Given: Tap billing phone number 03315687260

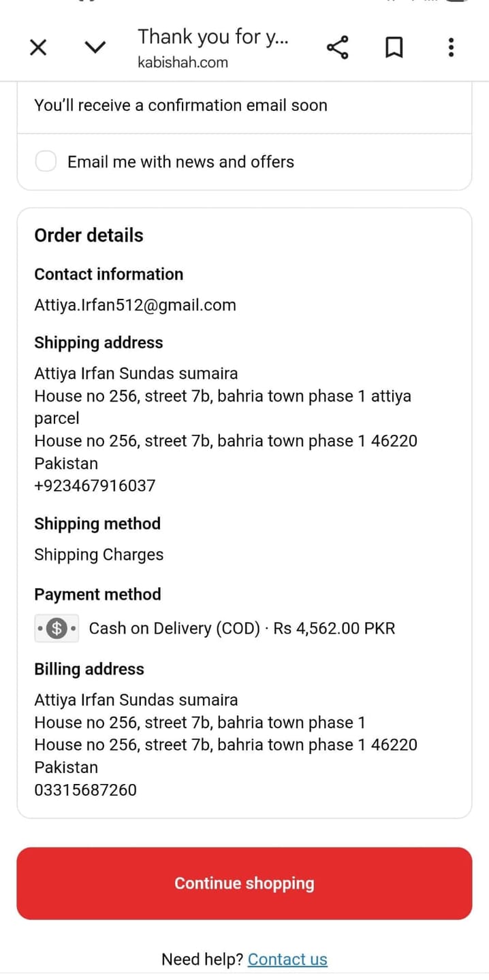Looking at the screenshot, I should [x=86, y=790].
